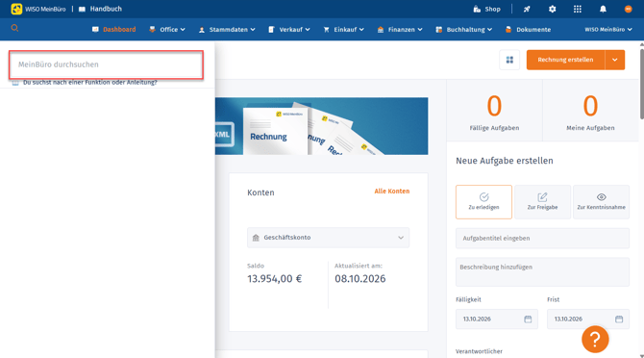Viewport: 644px width, 358px height.
Task: Select the Zur Freigabe task type
Action: coord(542,202)
